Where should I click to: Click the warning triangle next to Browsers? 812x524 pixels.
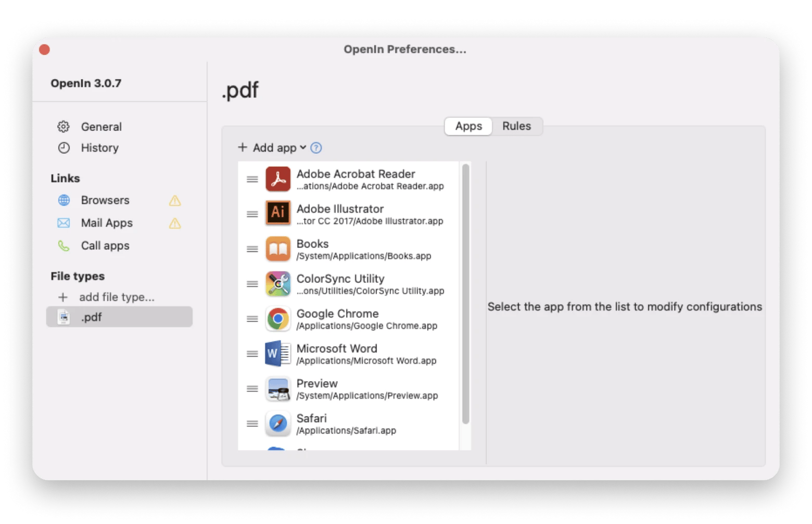tap(175, 201)
